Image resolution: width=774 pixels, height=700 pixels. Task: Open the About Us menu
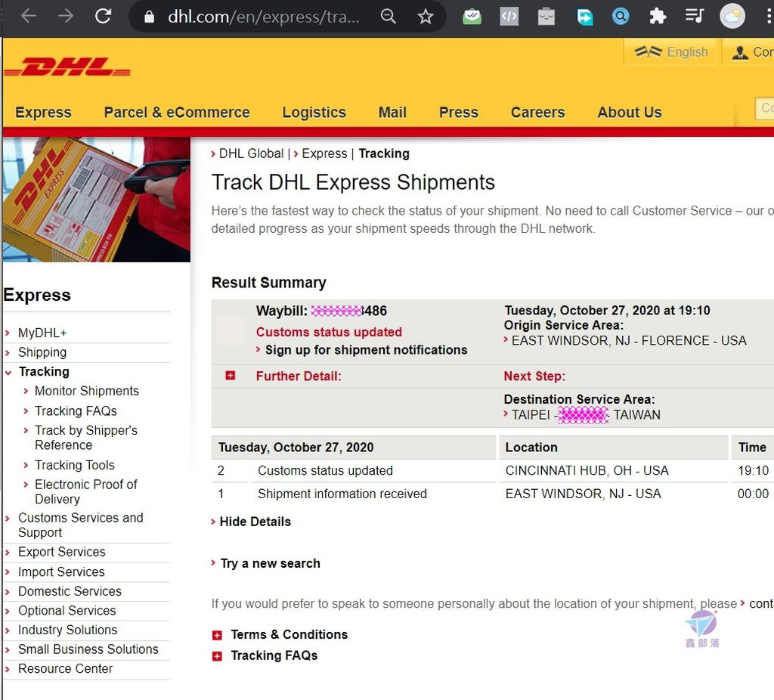click(630, 112)
